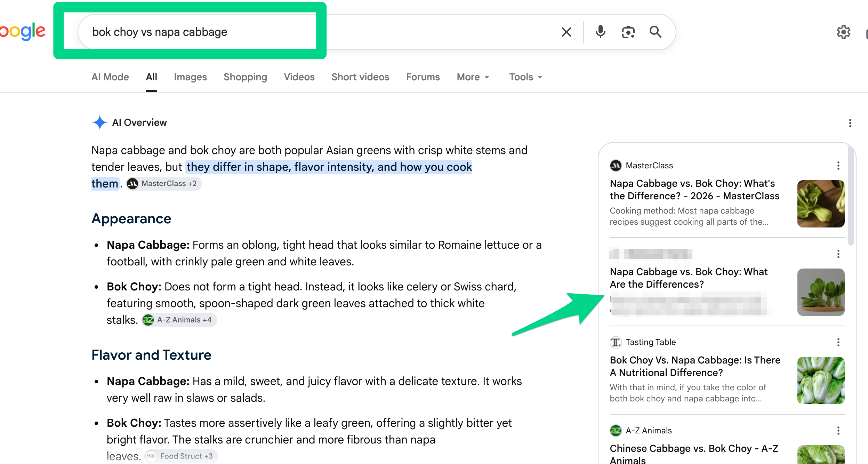Click the MasterClass bok choy thumbnail image
The height and width of the screenshot is (464, 868).
(x=821, y=204)
